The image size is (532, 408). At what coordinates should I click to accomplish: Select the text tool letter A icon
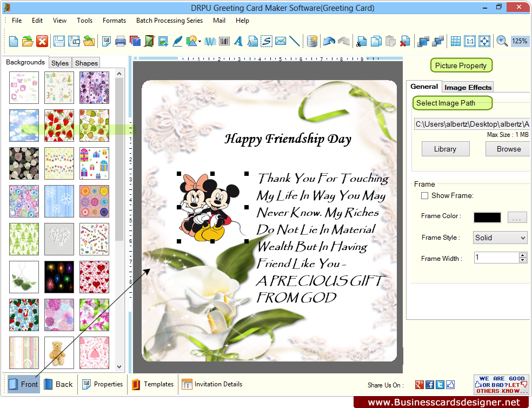tap(238, 42)
